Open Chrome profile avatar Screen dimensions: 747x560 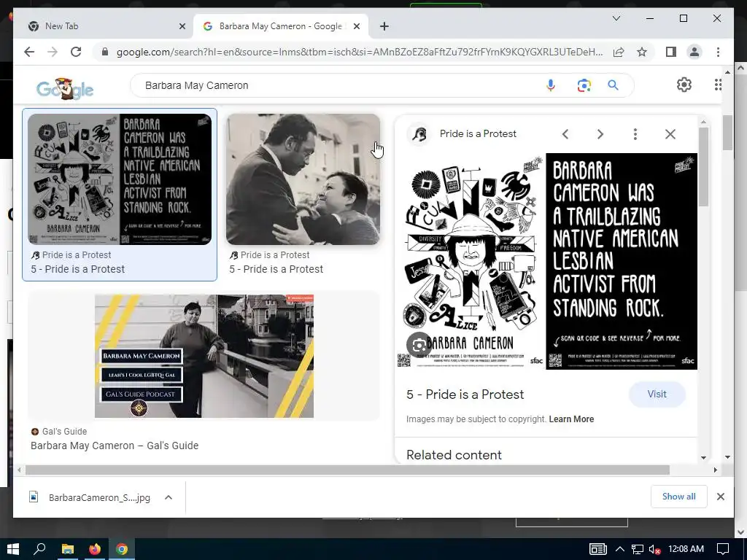coord(694,52)
